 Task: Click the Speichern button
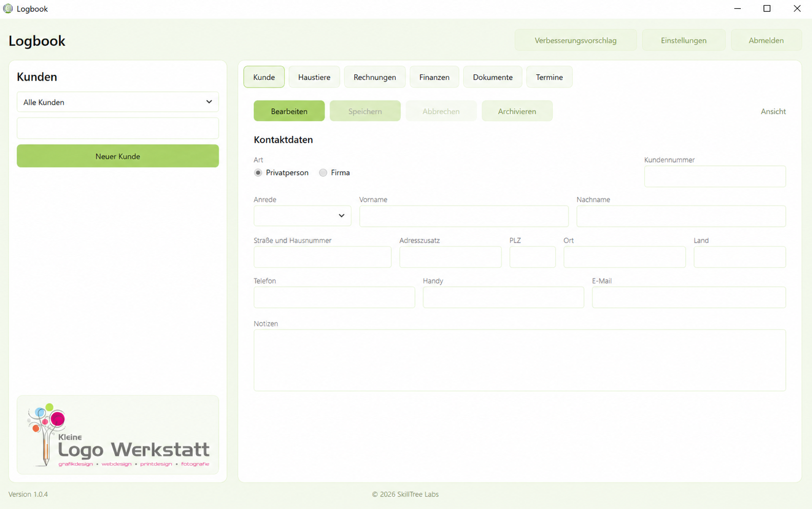coord(365,111)
